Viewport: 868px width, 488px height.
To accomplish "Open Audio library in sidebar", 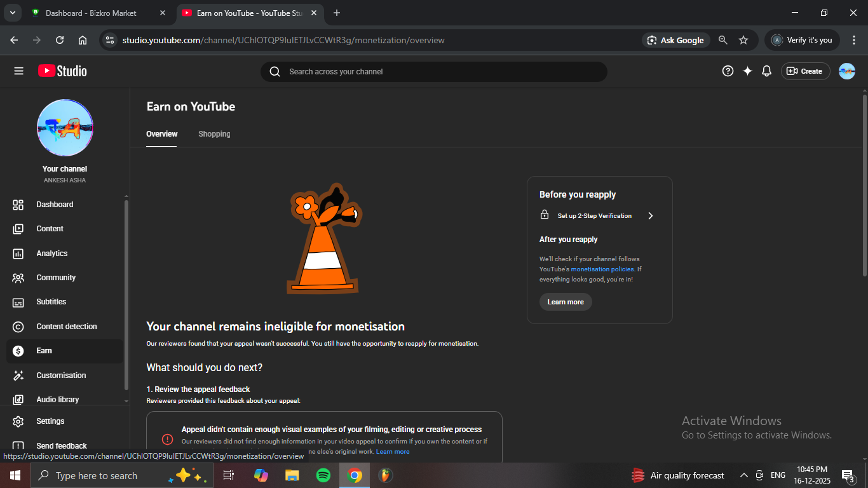I will click(x=57, y=400).
